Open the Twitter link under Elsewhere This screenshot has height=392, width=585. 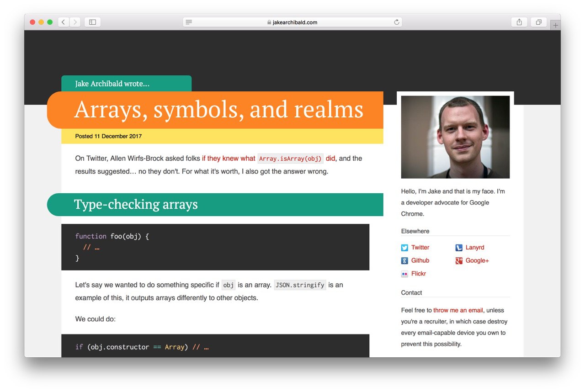pos(420,248)
